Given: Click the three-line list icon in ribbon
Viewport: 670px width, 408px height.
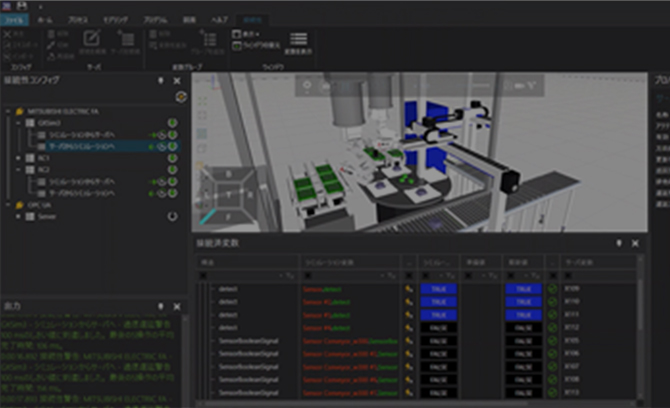Looking at the screenshot, I should [298, 40].
